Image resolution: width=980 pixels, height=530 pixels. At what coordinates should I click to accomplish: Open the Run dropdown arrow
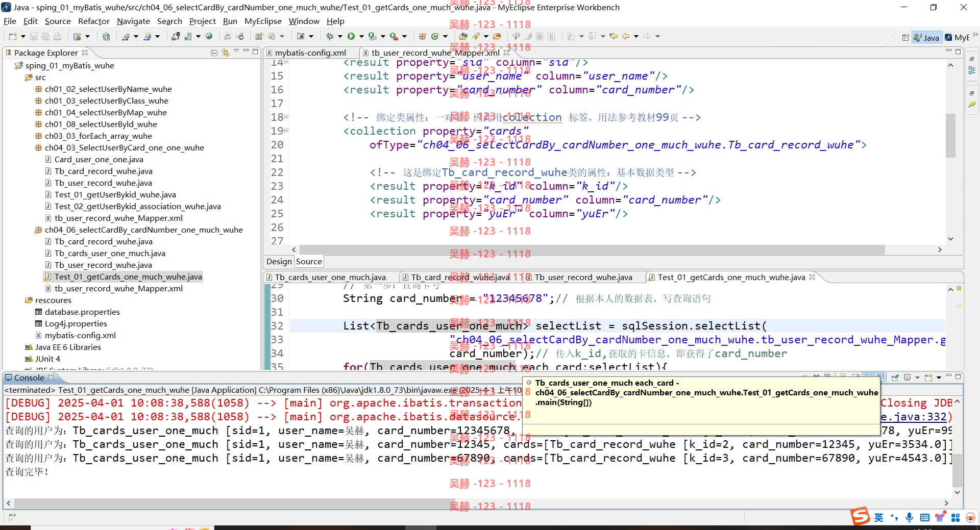coord(361,37)
